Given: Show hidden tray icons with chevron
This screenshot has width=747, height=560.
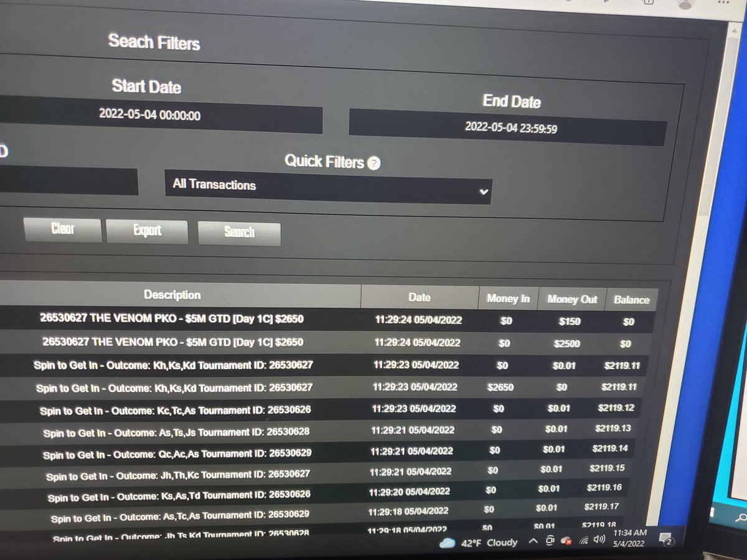Looking at the screenshot, I should coord(533,542).
